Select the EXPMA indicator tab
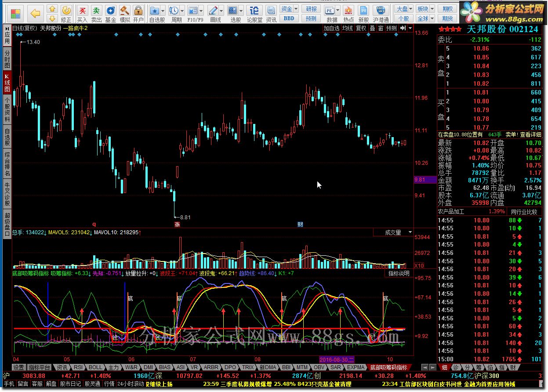Viewport: 548px width, 392px height. click(356, 367)
